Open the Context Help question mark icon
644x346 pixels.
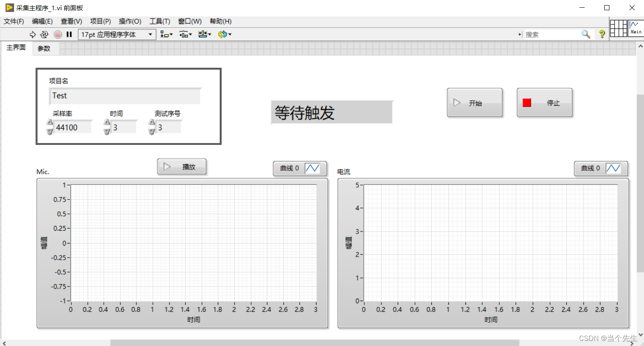pyautogui.click(x=602, y=34)
